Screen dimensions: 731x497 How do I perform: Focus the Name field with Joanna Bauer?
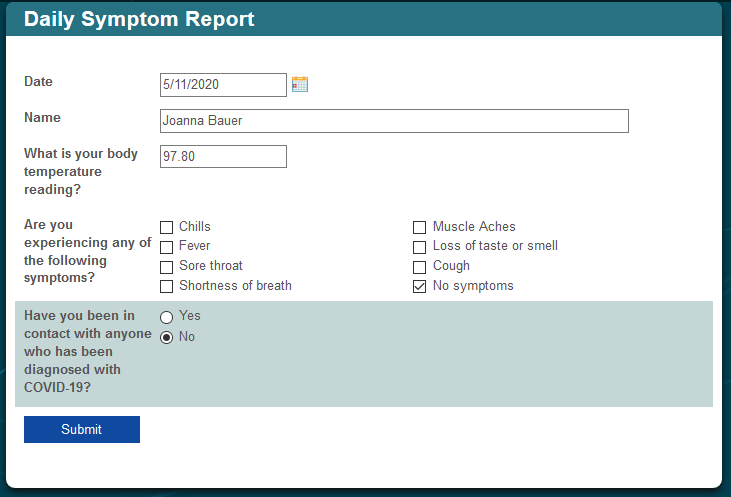[394, 121]
